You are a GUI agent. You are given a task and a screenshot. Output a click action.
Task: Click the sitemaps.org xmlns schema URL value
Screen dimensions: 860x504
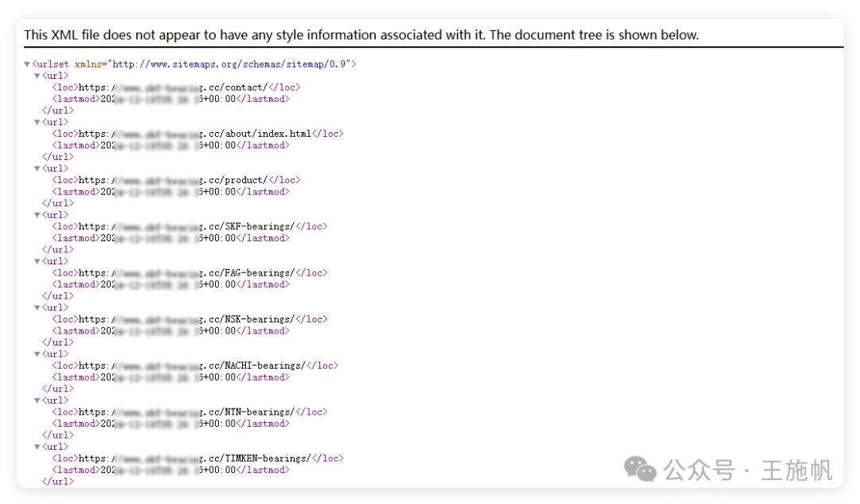230,64
